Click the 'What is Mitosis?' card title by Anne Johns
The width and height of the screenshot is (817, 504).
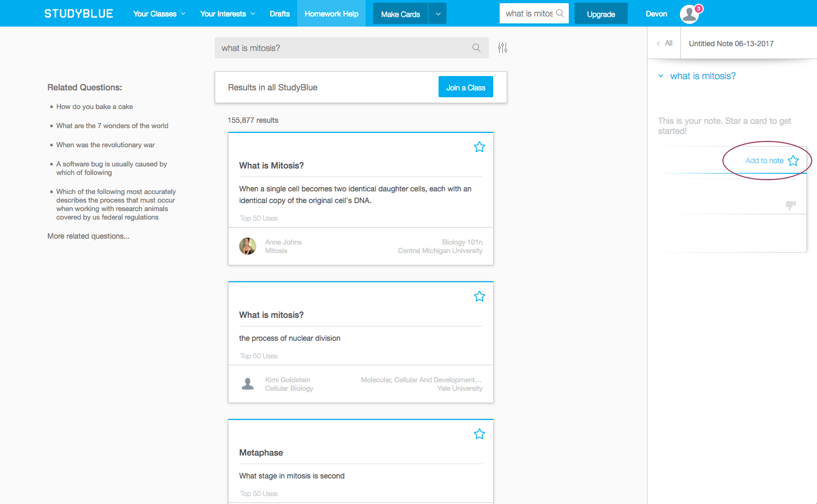click(271, 165)
